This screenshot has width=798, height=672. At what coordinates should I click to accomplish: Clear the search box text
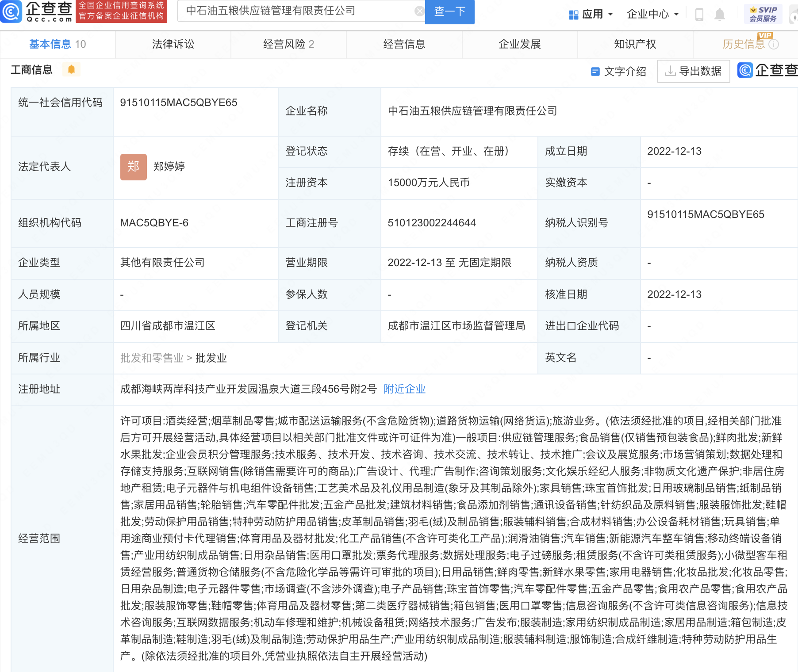pyautogui.click(x=419, y=11)
